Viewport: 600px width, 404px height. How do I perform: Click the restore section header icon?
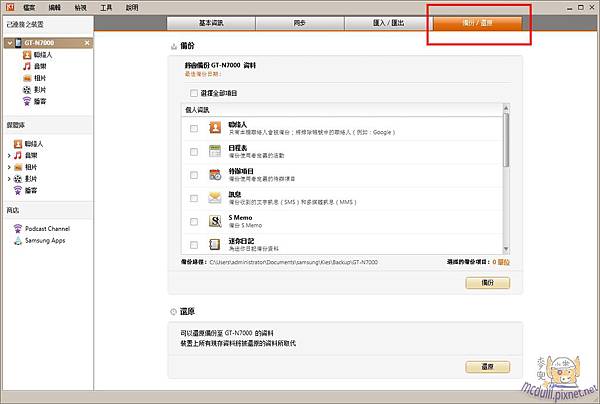pos(173,312)
